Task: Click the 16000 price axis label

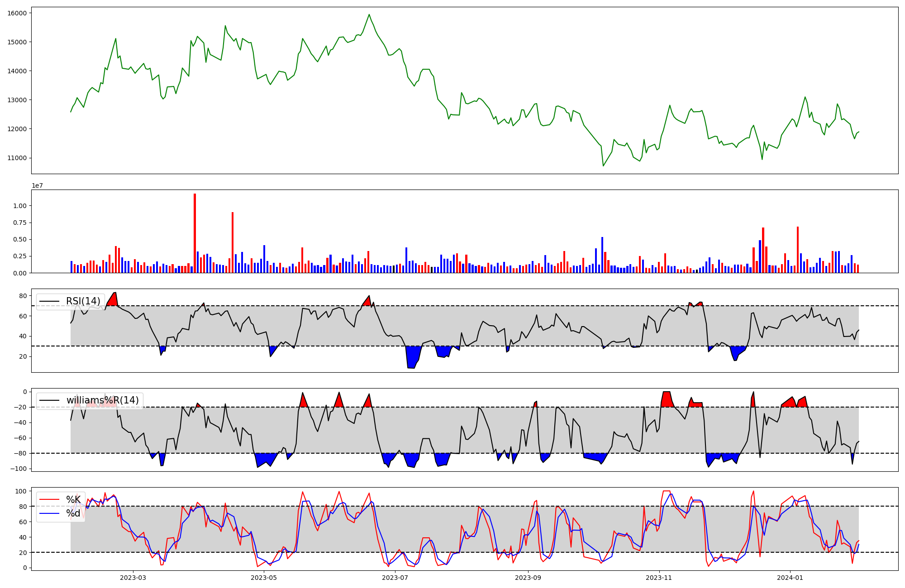Action: pos(17,13)
